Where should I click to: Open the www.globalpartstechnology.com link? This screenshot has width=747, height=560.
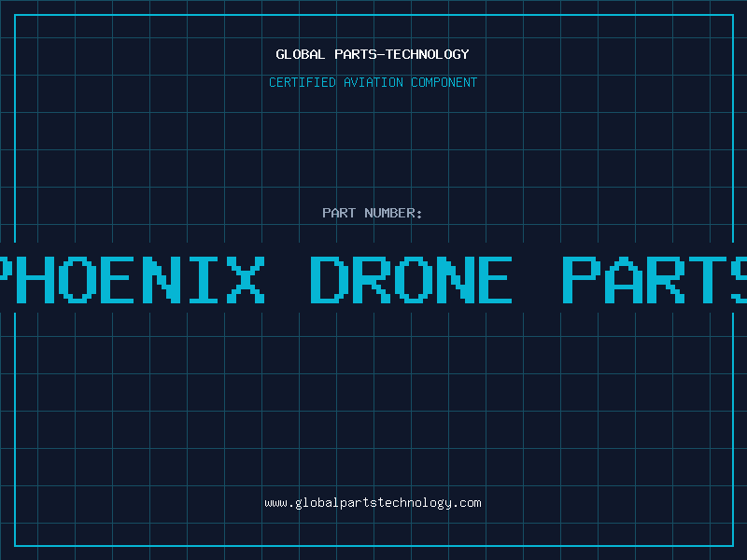373,503
